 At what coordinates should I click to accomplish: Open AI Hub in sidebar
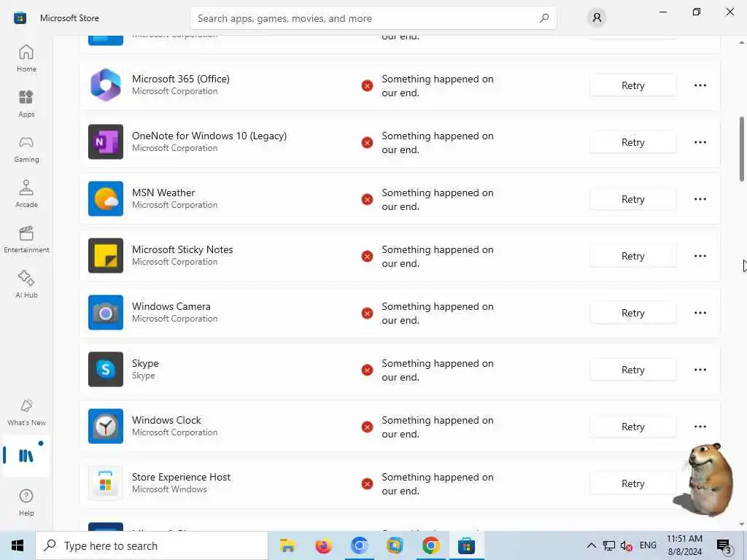pyautogui.click(x=26, y=284)
